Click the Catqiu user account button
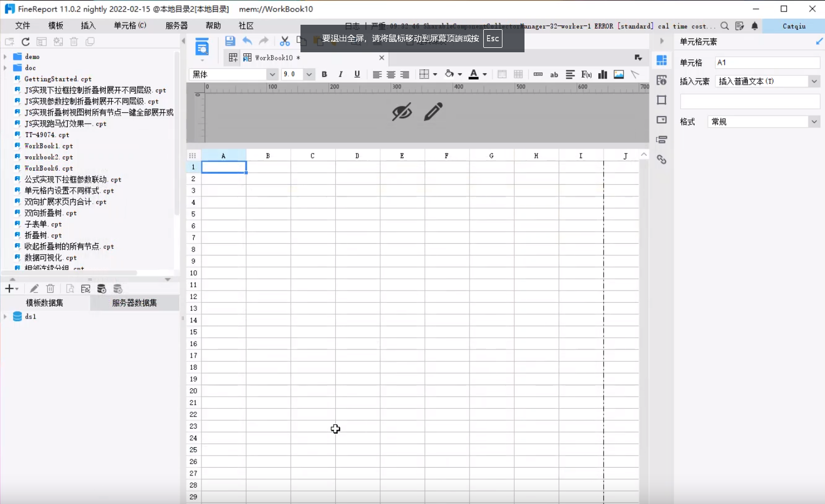This screenshot has height=504, width=825. coord(794,26)
